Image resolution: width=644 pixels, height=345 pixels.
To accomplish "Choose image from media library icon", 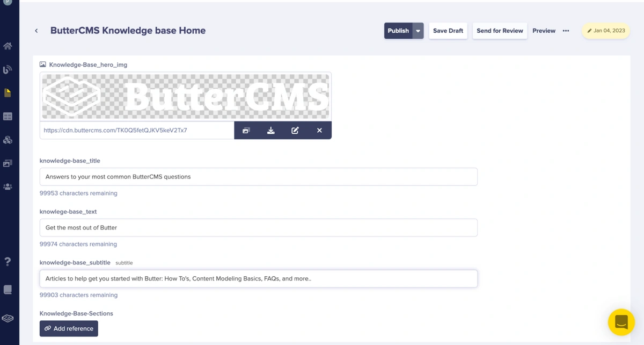I will pos(246,131).
